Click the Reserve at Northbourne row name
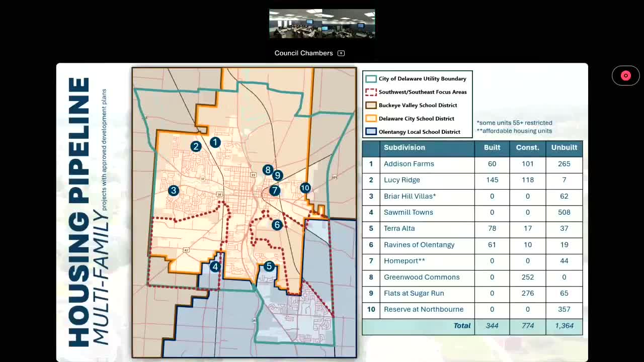This screenshot has width=644, height=362. click(x=424, y=309)
